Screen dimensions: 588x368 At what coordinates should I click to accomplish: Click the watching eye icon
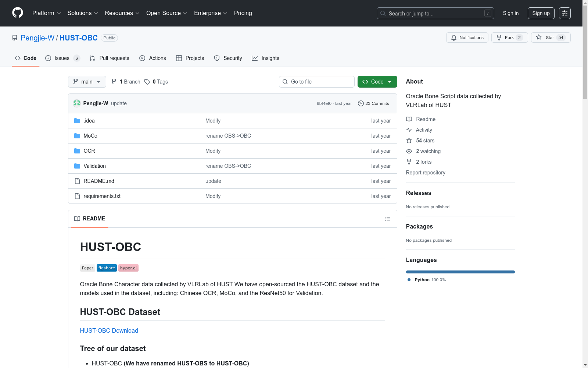click(x=409, y=151)
